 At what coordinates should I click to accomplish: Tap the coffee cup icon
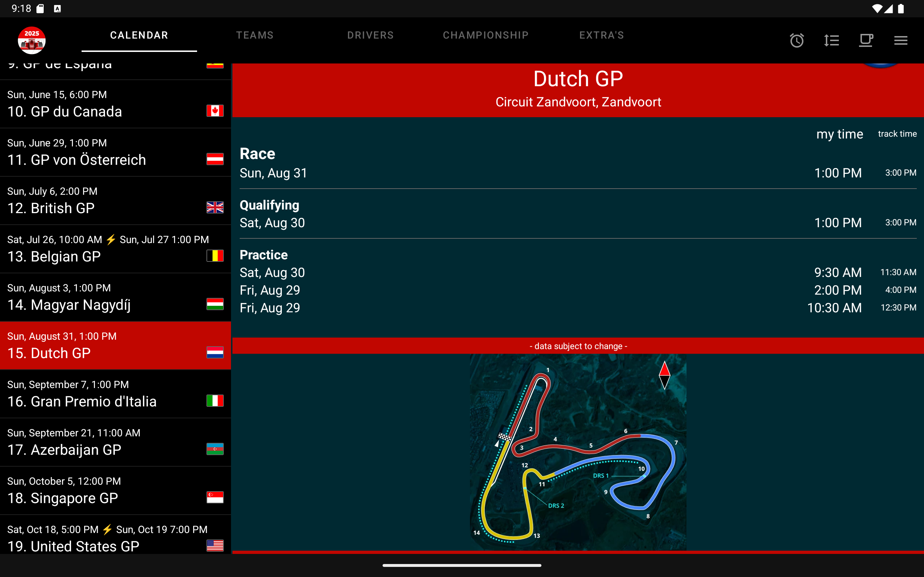(x=866, y=40)
